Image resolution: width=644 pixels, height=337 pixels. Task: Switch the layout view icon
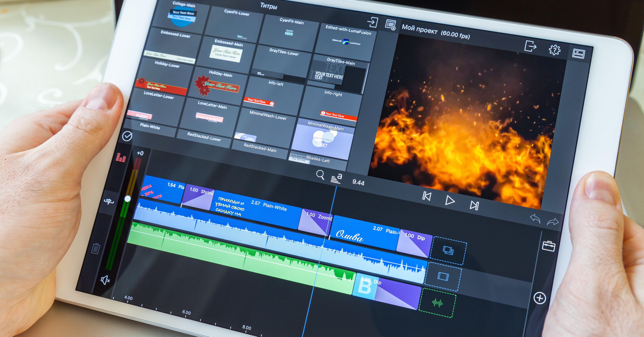(579, 54)
